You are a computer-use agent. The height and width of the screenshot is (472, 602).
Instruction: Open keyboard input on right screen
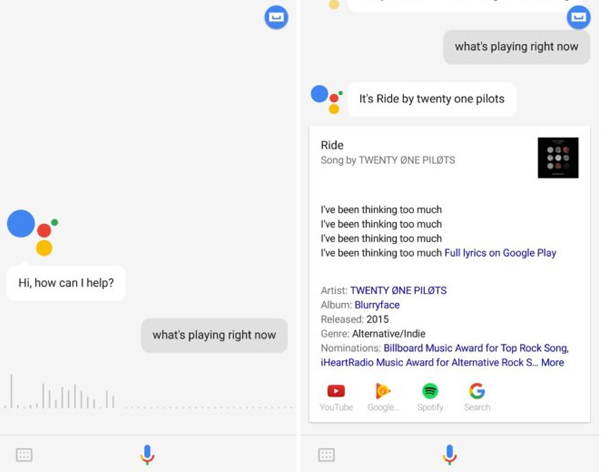click(326, 455)
